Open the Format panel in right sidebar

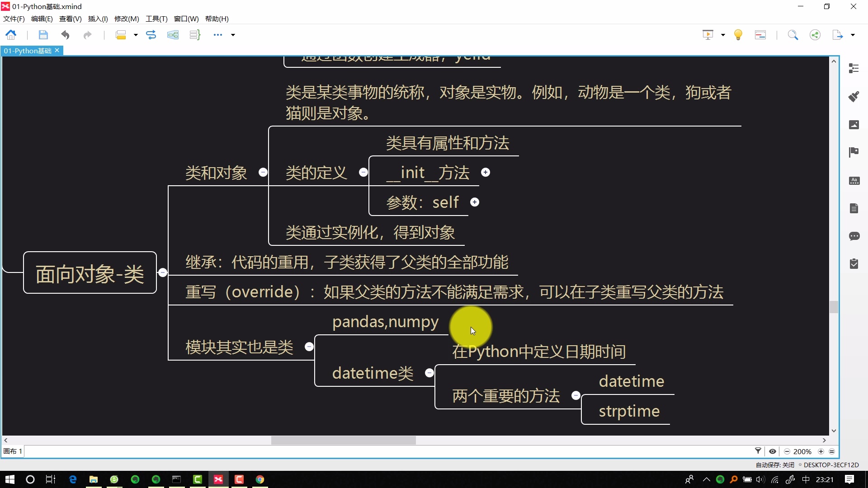(x=854, y=68)
